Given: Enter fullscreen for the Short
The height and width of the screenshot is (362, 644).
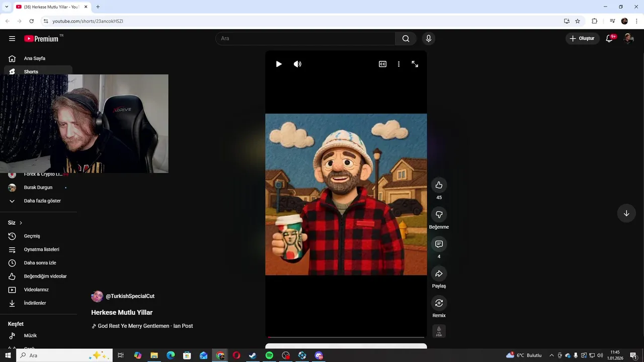Looking at the screenshot, I should [x=415, y=64].
